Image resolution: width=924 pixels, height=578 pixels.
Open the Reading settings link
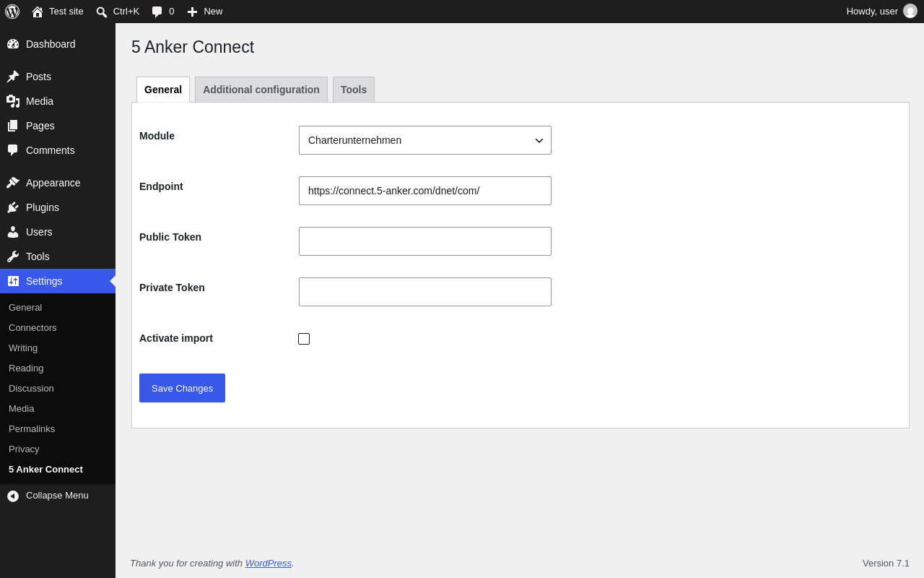(x=26, y=368)
